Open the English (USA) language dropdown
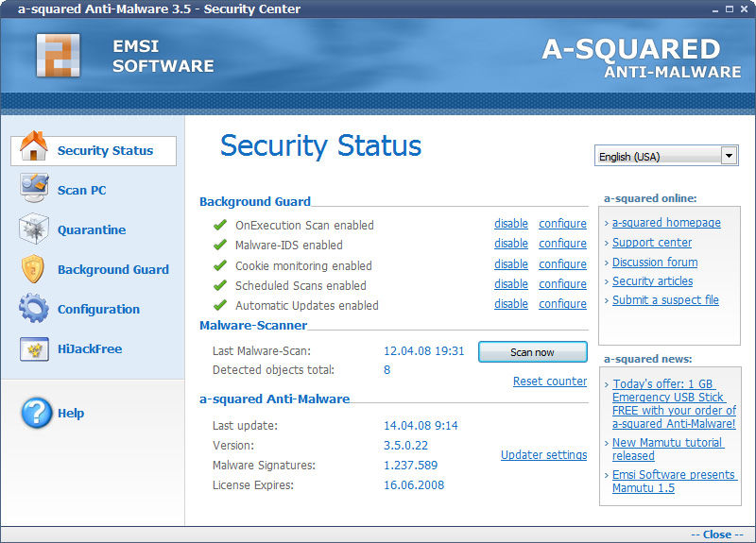 click(666, 156)
